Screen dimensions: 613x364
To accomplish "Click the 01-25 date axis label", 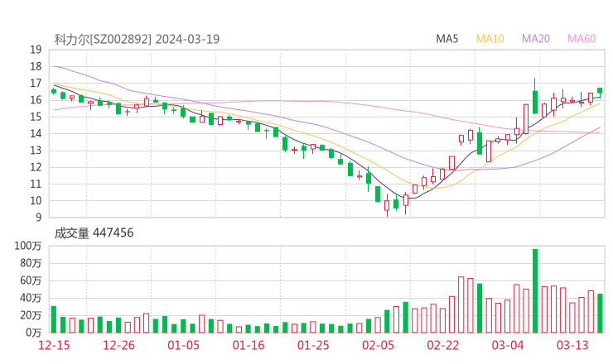I will tap(313, 345).
